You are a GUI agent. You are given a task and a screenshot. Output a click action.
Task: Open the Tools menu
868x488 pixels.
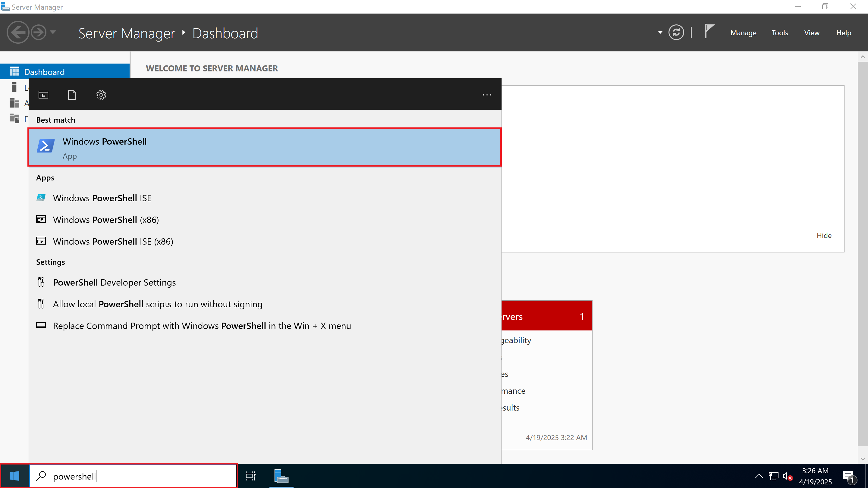780,33
